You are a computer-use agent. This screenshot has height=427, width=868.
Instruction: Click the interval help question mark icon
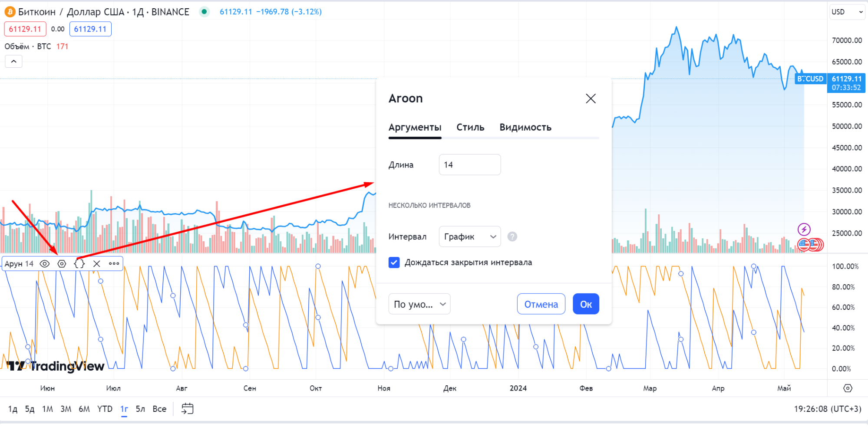coord(512,236)
